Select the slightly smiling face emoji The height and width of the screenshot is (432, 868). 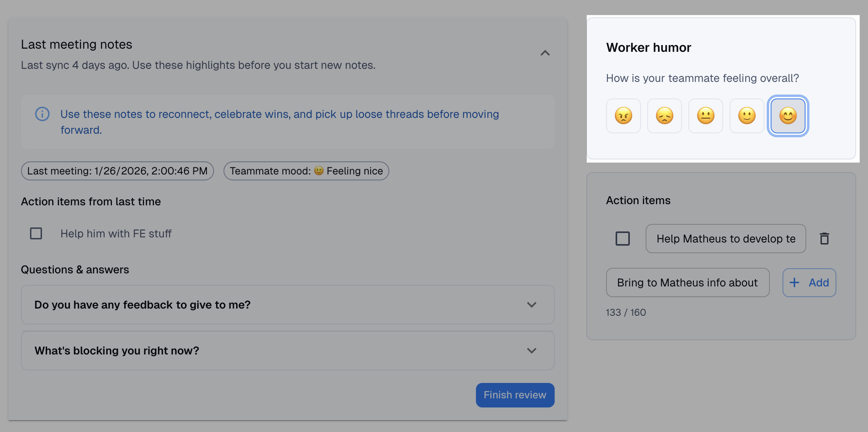747,116
